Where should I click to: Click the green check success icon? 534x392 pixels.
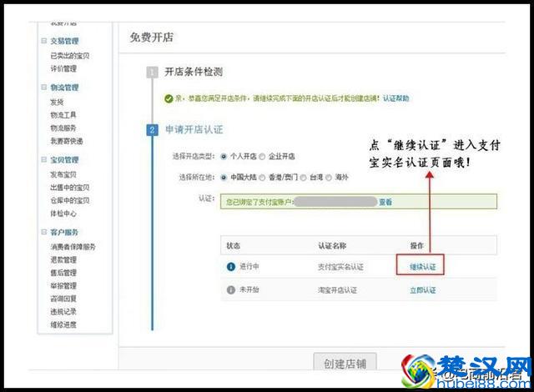169,98
